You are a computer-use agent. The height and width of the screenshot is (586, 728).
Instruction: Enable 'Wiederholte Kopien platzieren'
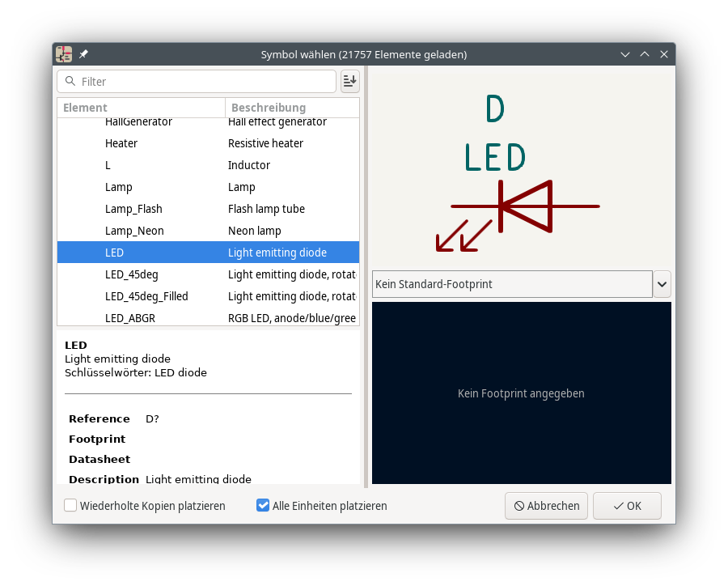(x=70, y=506)
